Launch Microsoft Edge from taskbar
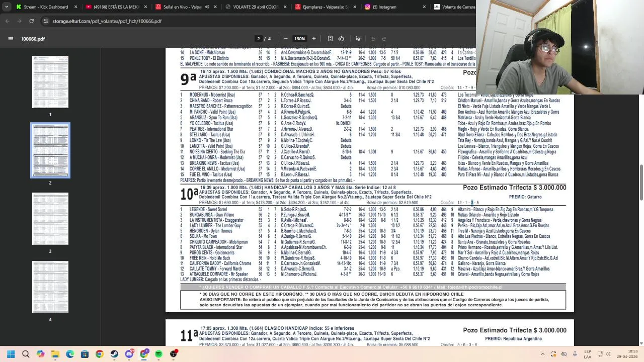 tap(70, 354)
